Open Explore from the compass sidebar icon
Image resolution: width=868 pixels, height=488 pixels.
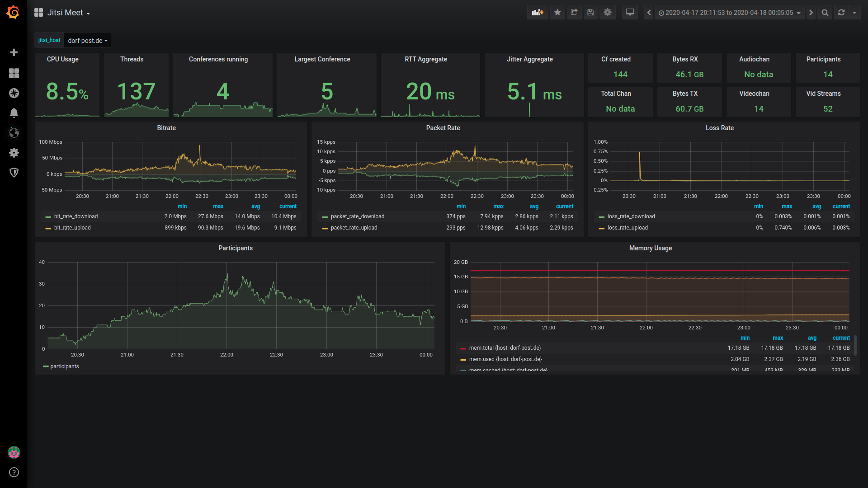(14, 93)
